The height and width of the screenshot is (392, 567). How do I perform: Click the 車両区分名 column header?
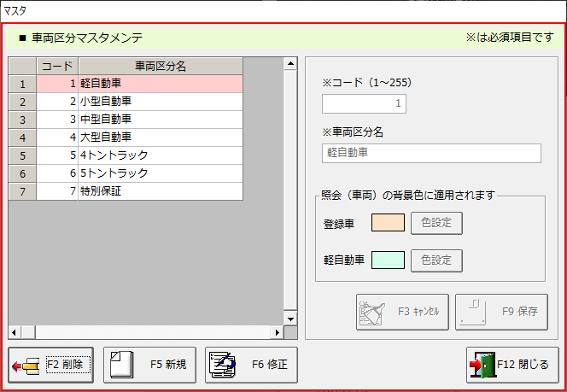click(161, 66)
